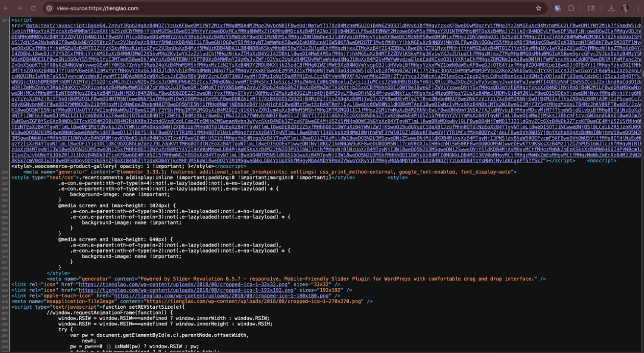
Task: Open the password manager extension icon
Action: coord(557,8)
